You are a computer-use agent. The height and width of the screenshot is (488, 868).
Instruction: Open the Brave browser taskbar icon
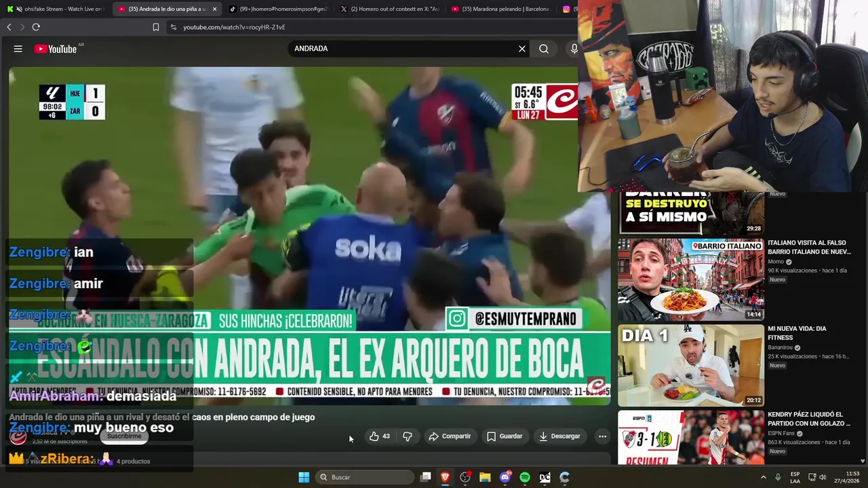click(x=446, y=477)
